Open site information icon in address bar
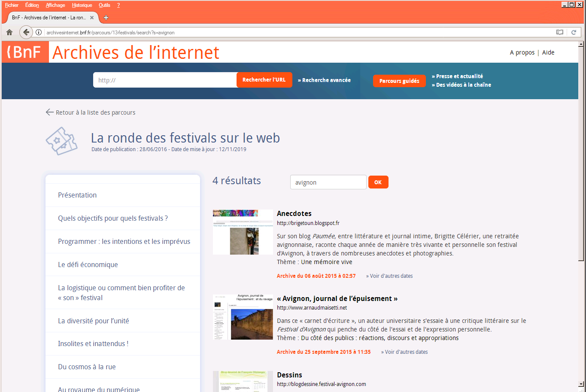The height and width of the screenshot is (392, 586). point(38,32)
